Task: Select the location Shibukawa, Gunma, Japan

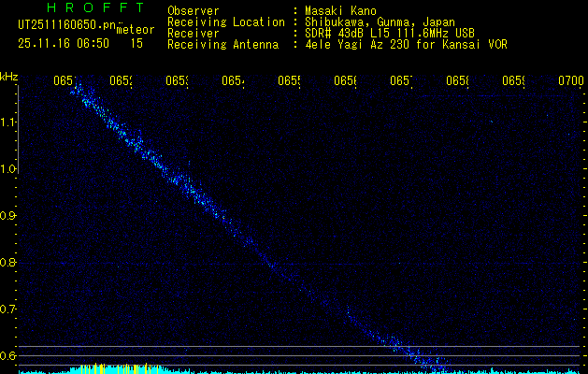Action: coord(380,22)
